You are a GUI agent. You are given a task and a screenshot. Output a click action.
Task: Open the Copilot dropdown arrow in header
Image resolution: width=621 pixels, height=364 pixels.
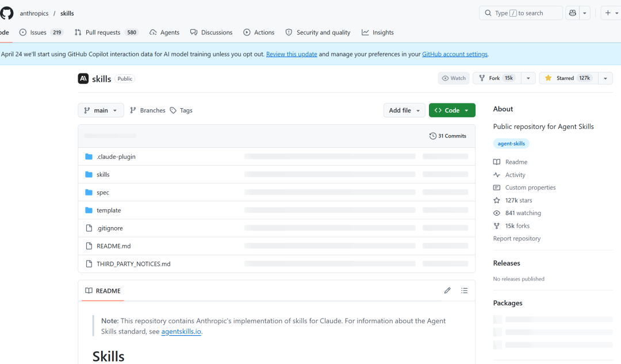click(x=585, y=13)
